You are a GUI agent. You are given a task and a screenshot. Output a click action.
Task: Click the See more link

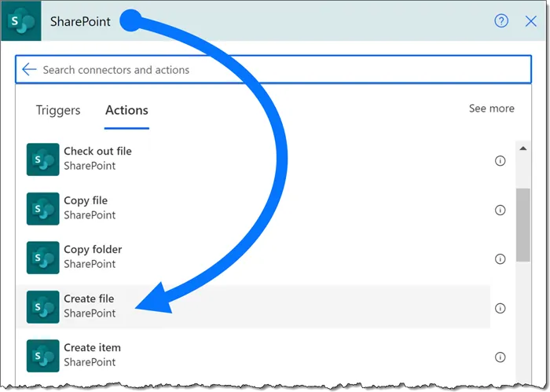click(x=491, y=108)
